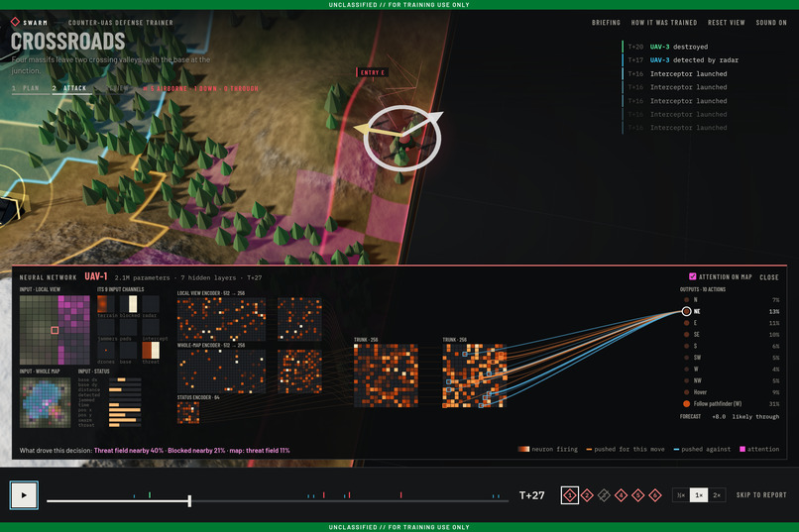Viewport: 799px width, 532px height.
Task: Open the Briefing menu item
Action: tap(606, 23)
